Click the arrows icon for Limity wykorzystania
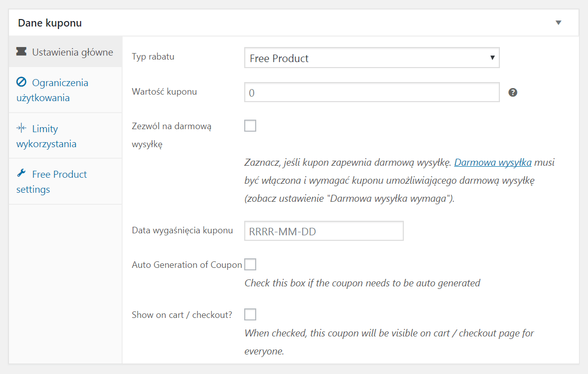This screenshot has height=374, width=588. [x=22, y=128]
